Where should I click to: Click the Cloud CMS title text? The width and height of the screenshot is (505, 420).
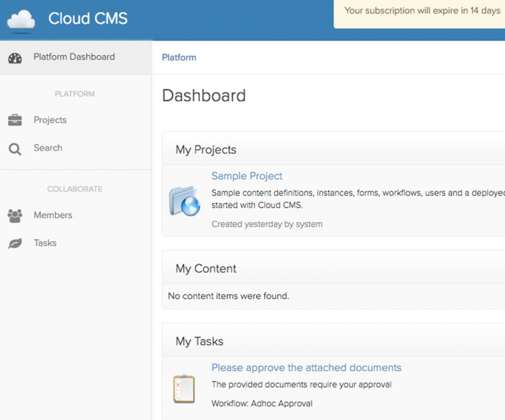(88, 19)
